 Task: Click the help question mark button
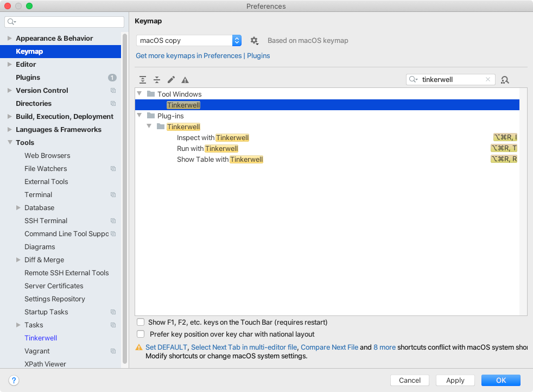click(x=14, y=380)
